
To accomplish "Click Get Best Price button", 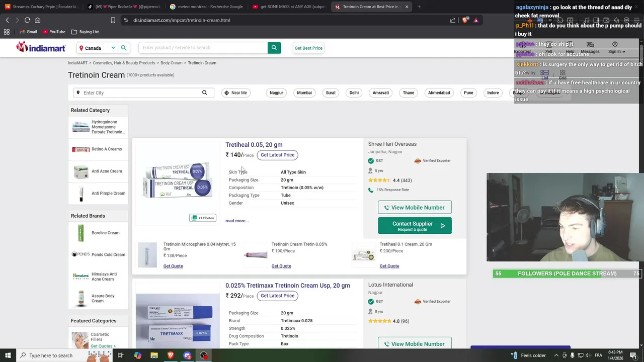I will click(x=308, y=48).
